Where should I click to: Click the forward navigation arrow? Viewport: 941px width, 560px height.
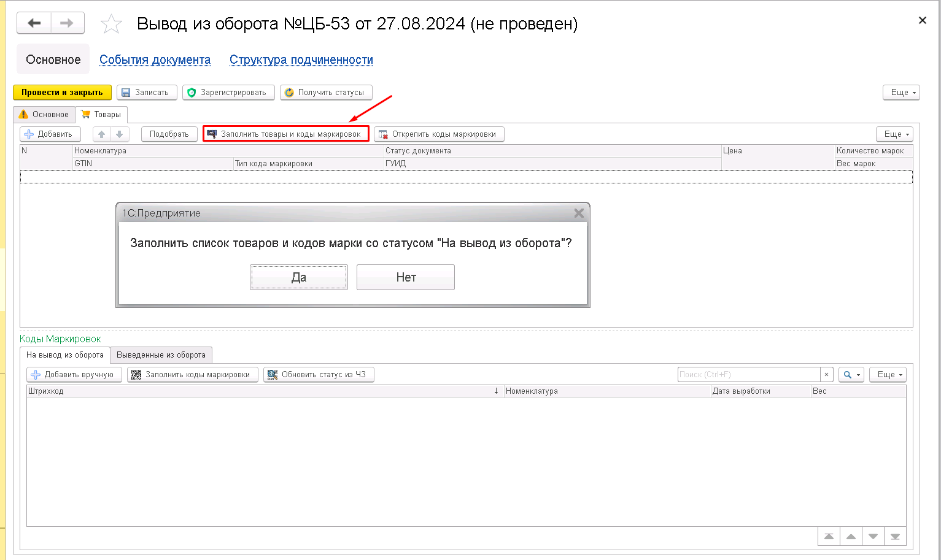click(67, 23)
